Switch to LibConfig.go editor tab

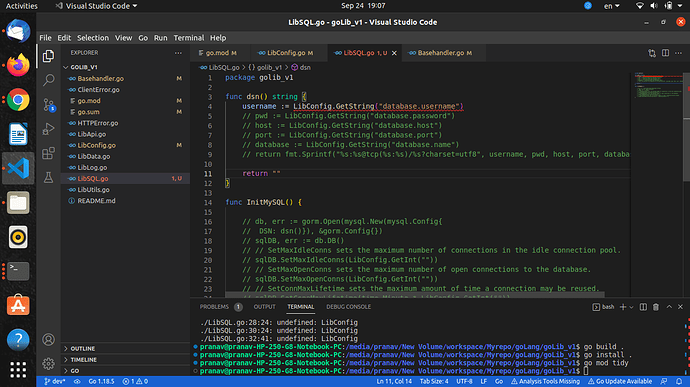(x=289, y=53)
